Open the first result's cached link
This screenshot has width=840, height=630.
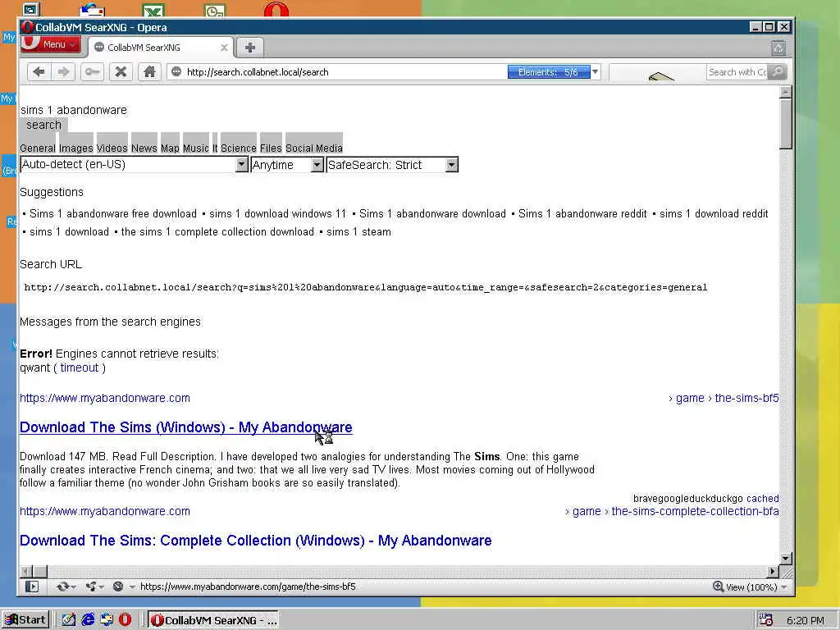point(762,499)
